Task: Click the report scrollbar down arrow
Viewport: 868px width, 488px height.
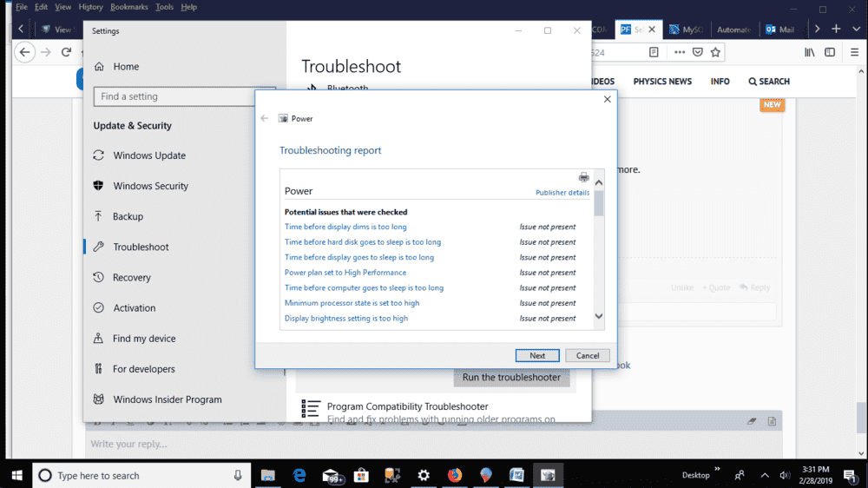Action: click(x=598, y=318)
